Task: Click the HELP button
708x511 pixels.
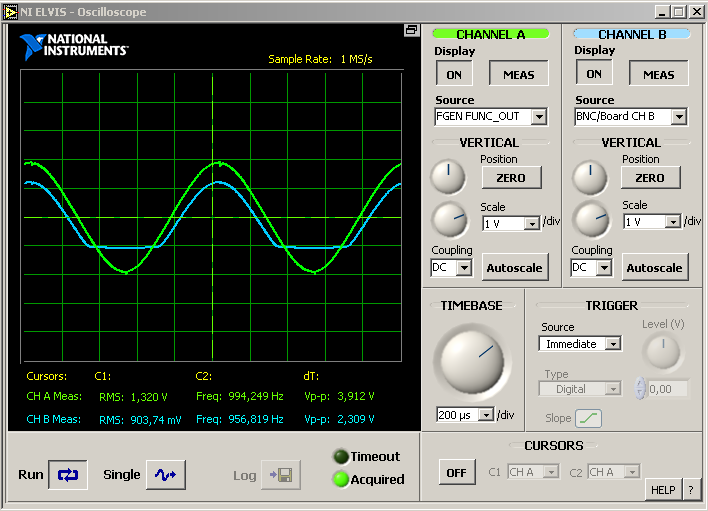Action: [x=663, y=490]
